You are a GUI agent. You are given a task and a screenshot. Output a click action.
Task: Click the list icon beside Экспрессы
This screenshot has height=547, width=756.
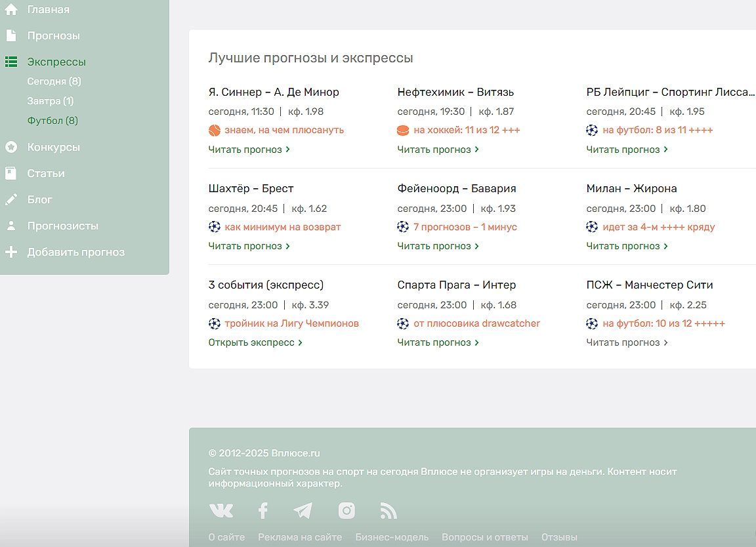pyautogui.click(x=10, y=62)
